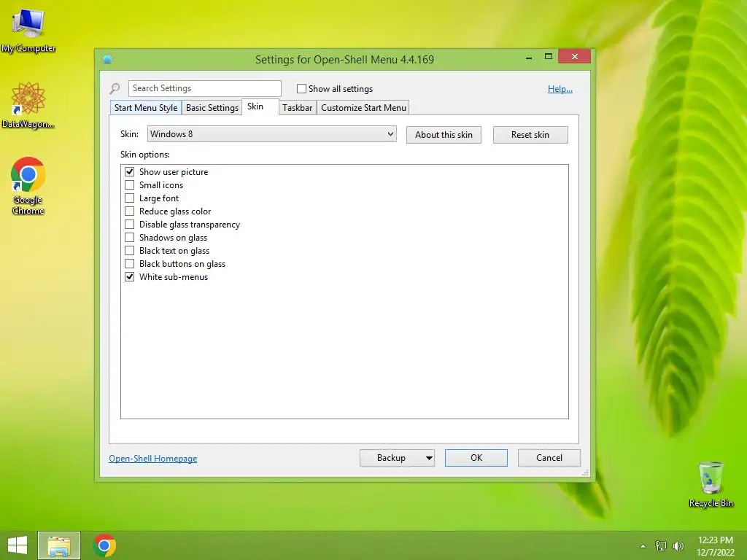
Task: Open the network tray icon
Action: point(661,546)
